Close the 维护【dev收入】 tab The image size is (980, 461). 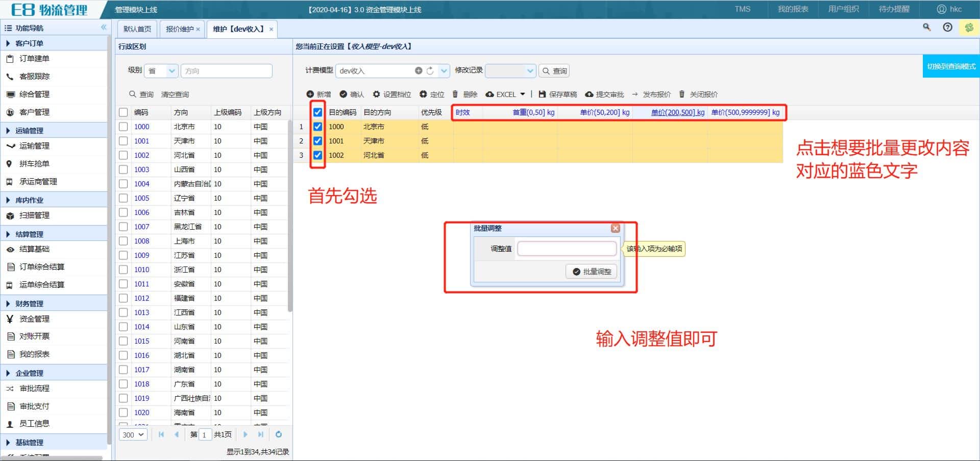(271, 30)
